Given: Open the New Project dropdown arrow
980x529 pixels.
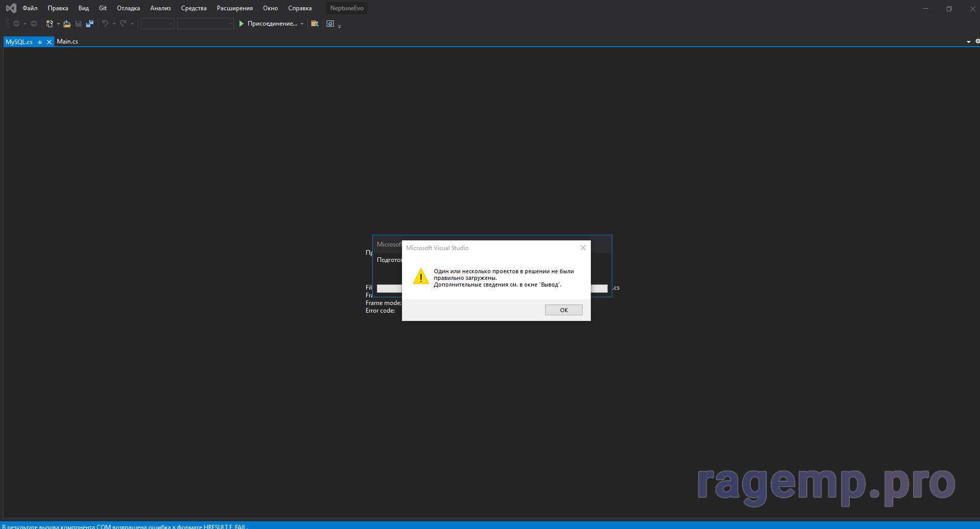Looking at the screenshot, I should coord(58,24).
